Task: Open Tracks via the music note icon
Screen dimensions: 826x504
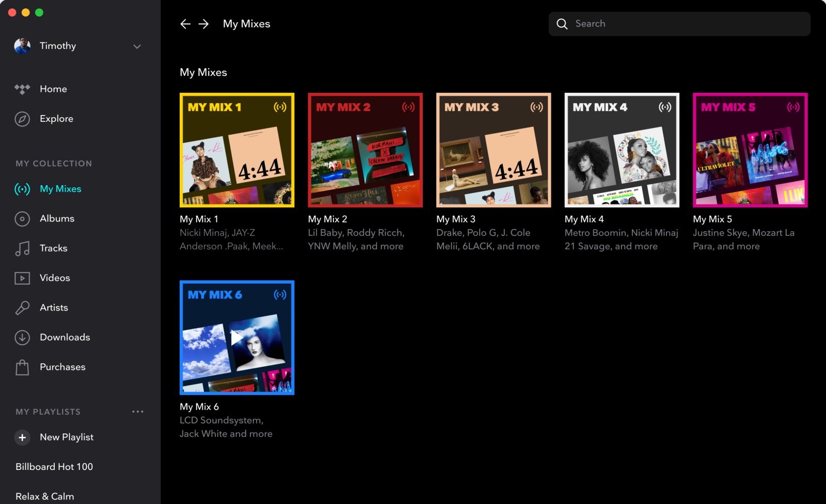Action: pyautogui.click(x=22, y=249)
